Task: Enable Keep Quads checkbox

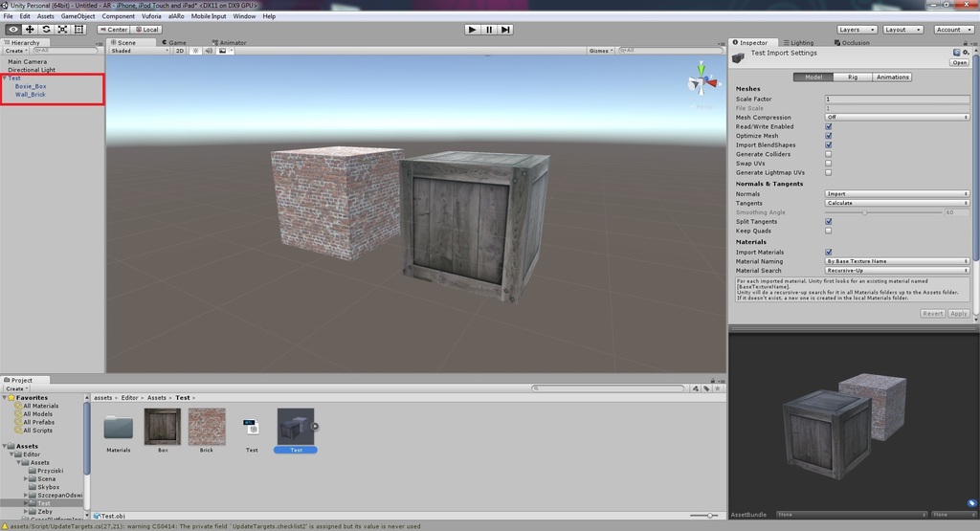Action: pyautogui.click(x=828, y=232)
